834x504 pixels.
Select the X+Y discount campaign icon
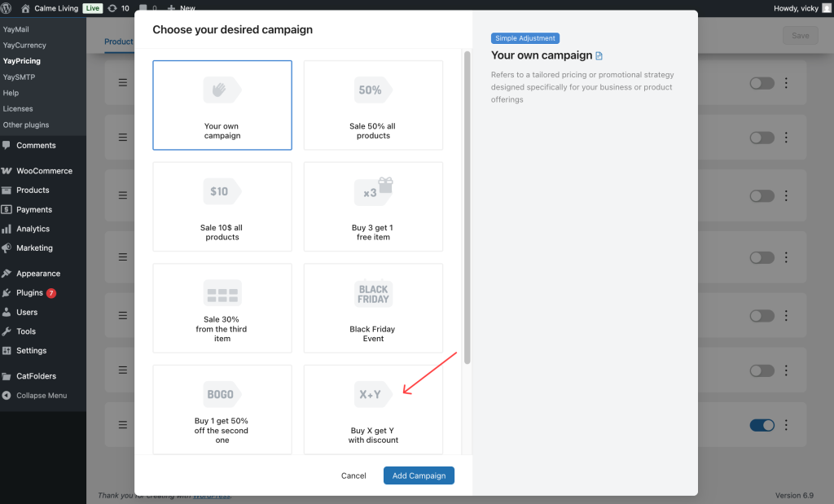(373, 394)
